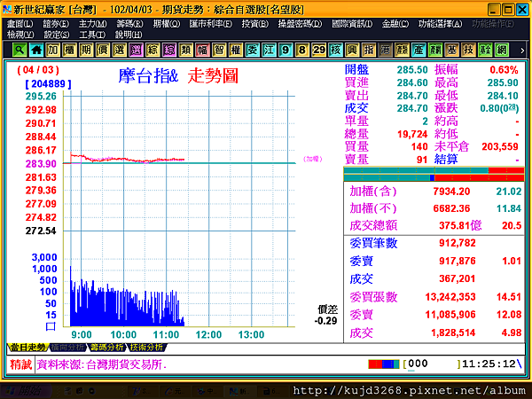This screenshot has height=399, width=532.
Task: Switch to the 籌碼分析 tab
Action: 106,347
